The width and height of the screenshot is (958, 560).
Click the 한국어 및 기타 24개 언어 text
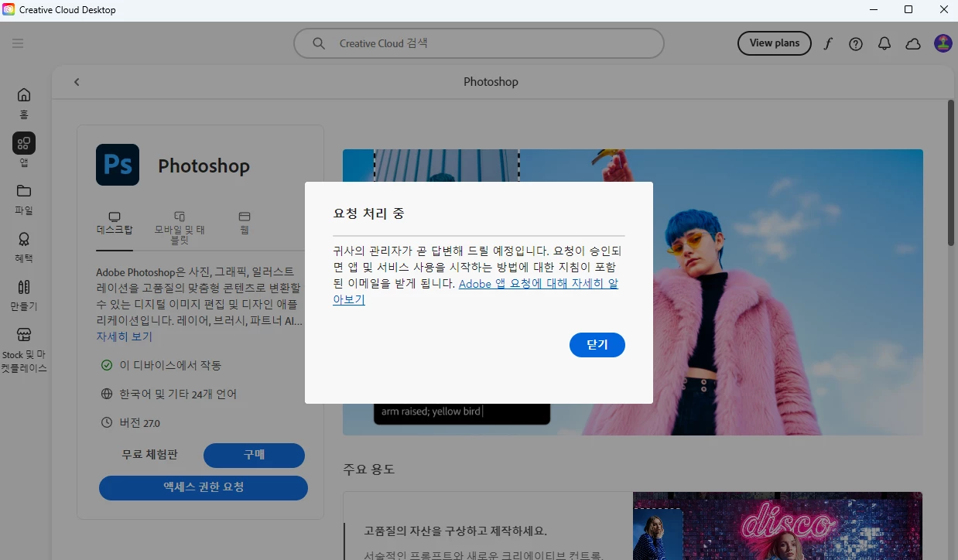point(178,394)
